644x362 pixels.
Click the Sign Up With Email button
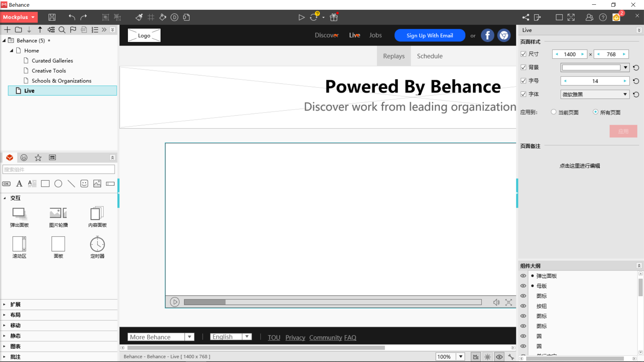point(430,36)
